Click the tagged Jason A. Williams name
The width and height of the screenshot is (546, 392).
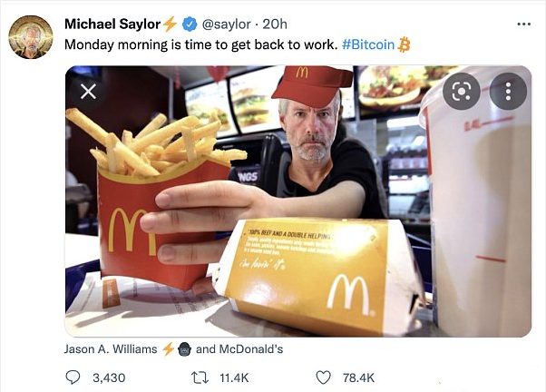click(111, 348)
